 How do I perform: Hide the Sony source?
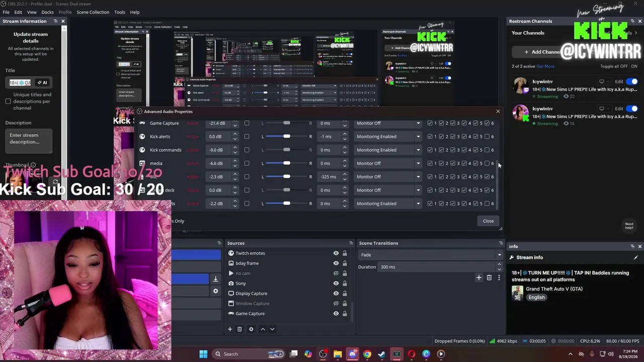click(336, 284)
